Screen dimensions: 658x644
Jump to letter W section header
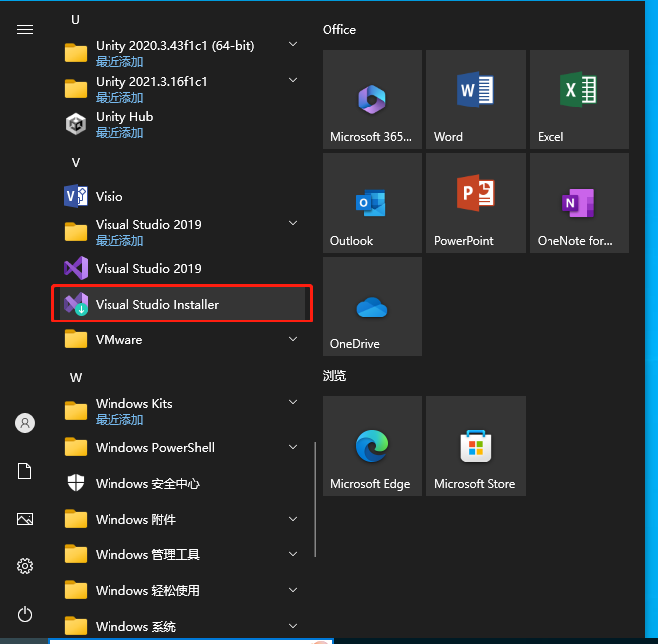click(x=76, y=377)
